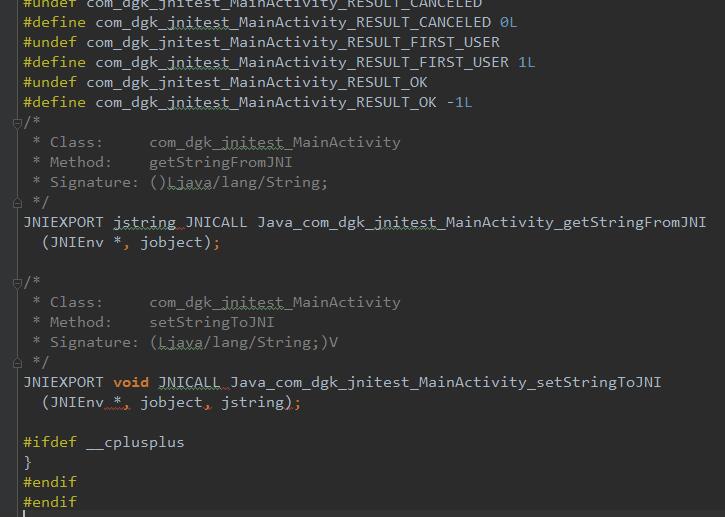The height and width of the screenshot is (517, 725).
Task: Click 'Method: getStringFromJNI' comment line
Action: tap(162, 162)
